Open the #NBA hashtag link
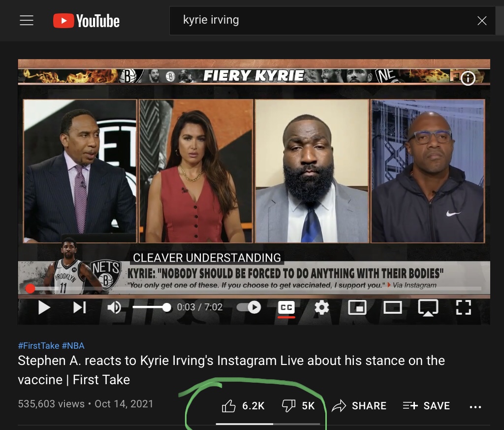This screenshot has width=504, height=430. click(x=73, y=346)
